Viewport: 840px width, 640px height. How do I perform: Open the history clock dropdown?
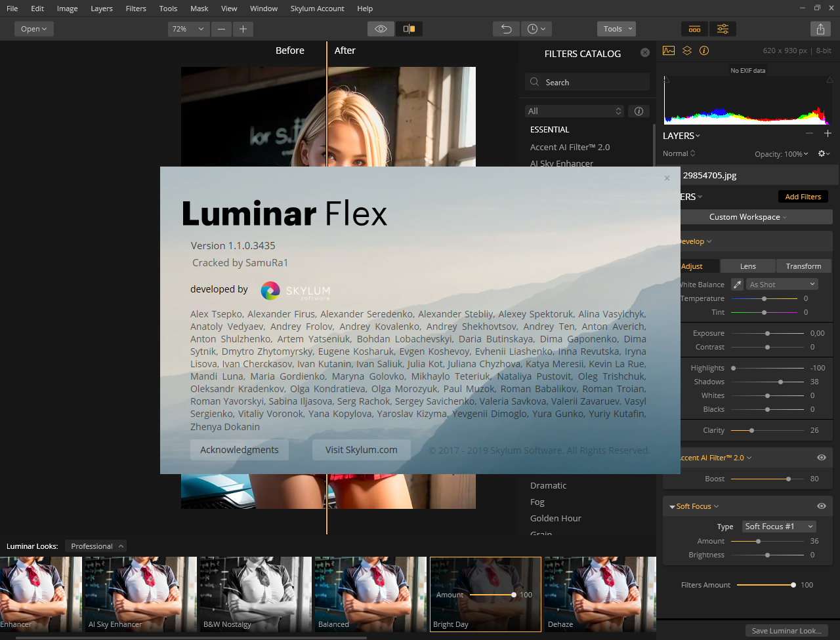[536, 29]
